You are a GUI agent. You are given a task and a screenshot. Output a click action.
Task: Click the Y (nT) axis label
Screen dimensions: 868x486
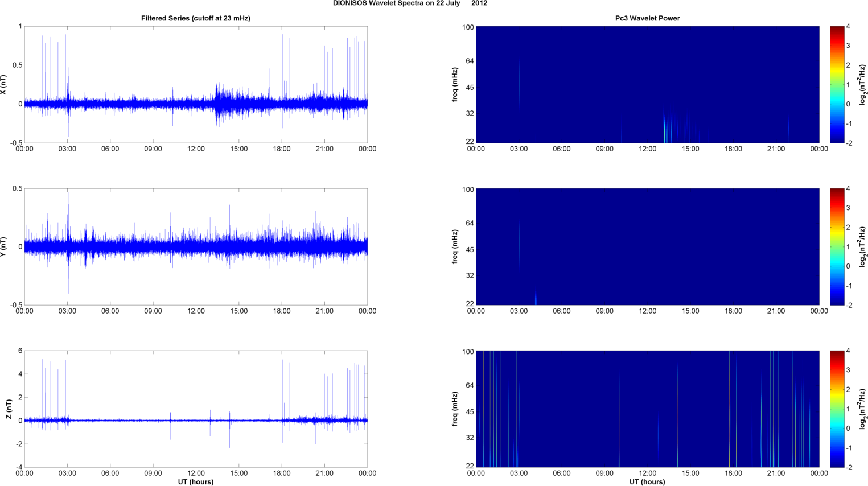tap(4, 247)
